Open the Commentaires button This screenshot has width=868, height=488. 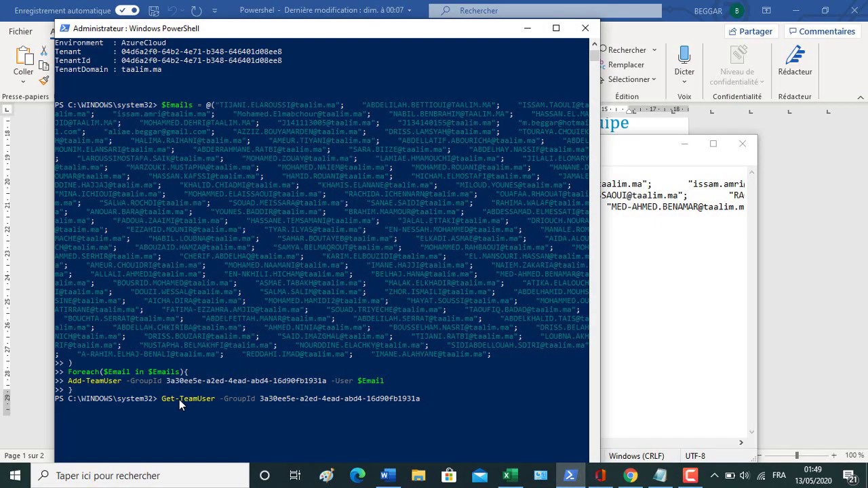pyautogui.click(x=821, y=31)
